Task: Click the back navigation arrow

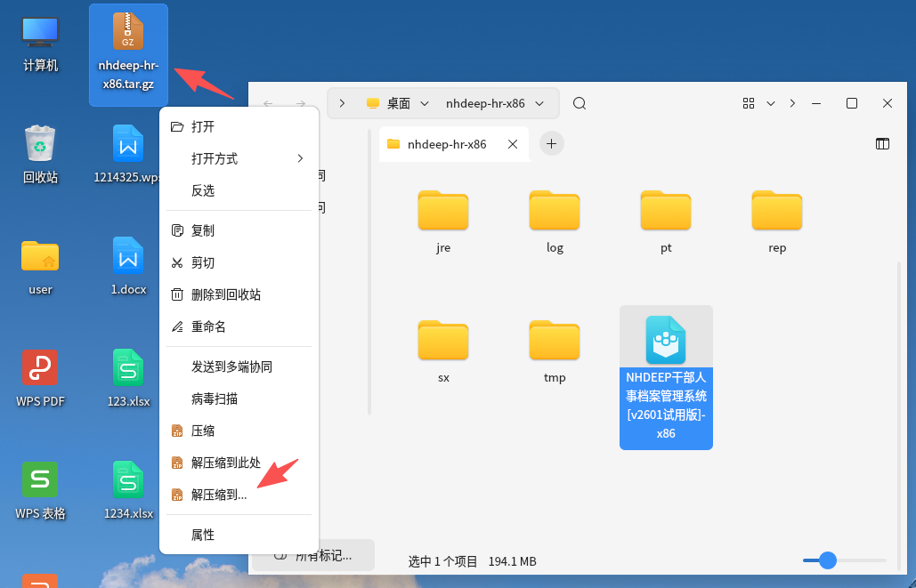Action: pyautogui.click(x=267, y=103)
